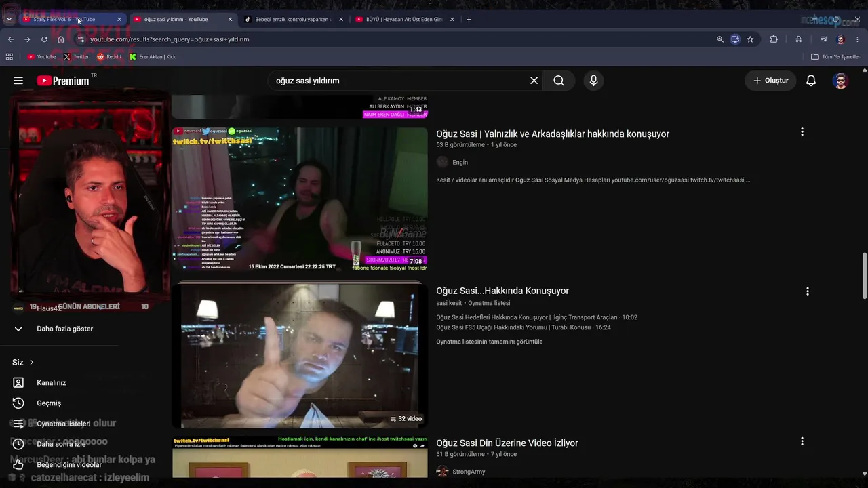This screenshot has width=868, height=488.
Task: Start voice search with the microphone icon
Action: 593,81
